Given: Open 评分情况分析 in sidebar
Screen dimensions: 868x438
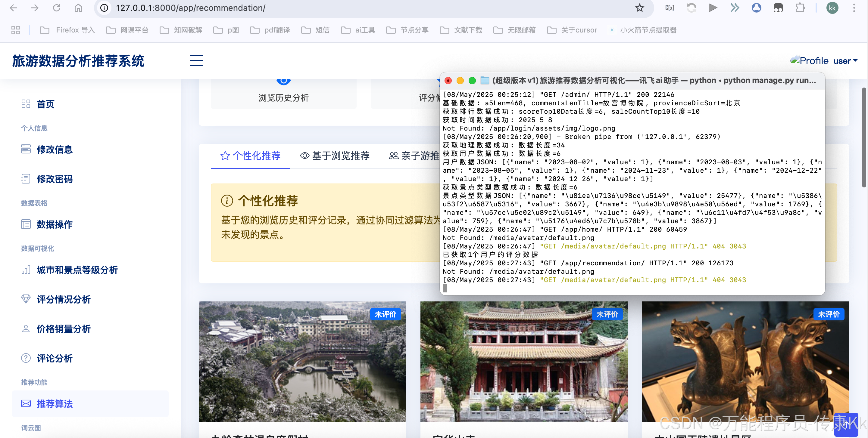Looking at the screenshot, I should click(x=64, y=299).
